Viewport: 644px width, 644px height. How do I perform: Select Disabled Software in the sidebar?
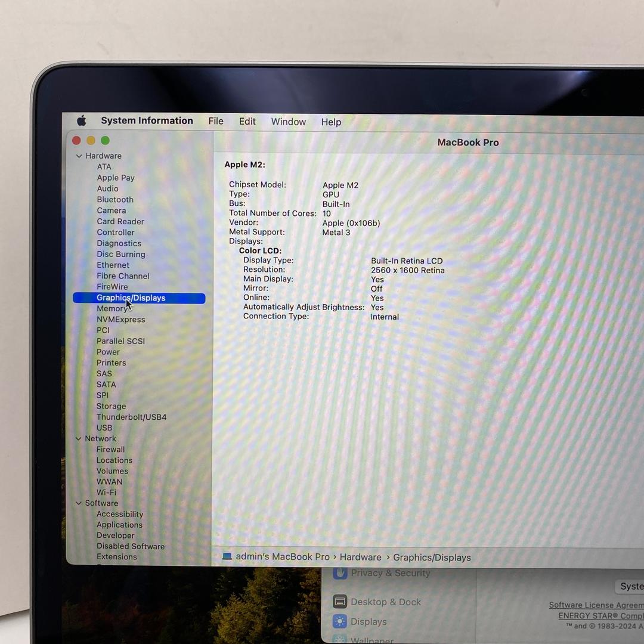(131, 546)
